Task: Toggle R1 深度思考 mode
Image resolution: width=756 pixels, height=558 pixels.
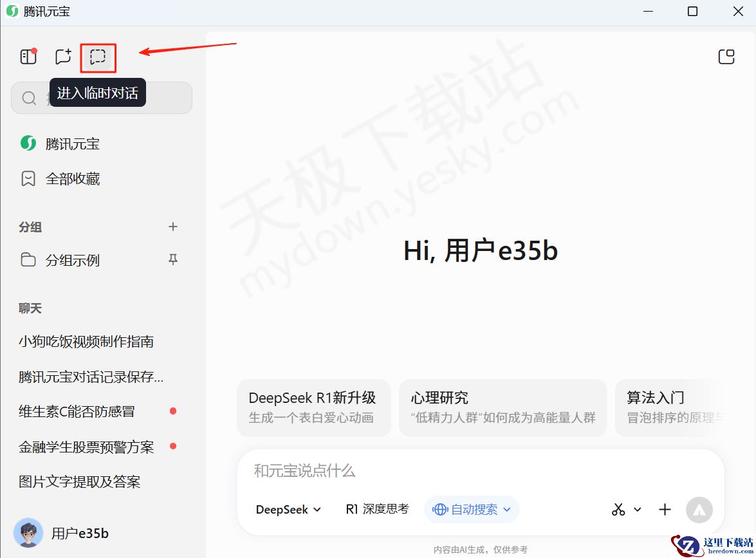Action: click(x=378, y=509)
